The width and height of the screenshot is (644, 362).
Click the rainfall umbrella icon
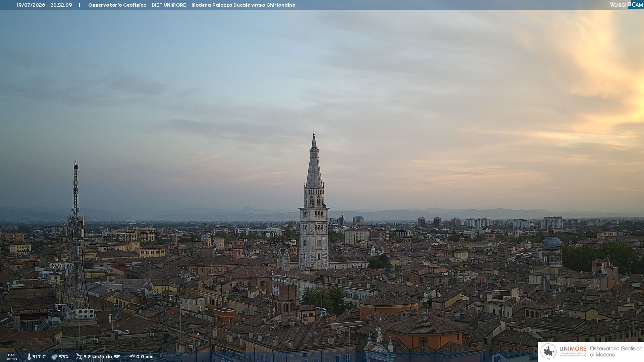click(x=132, y=357)
